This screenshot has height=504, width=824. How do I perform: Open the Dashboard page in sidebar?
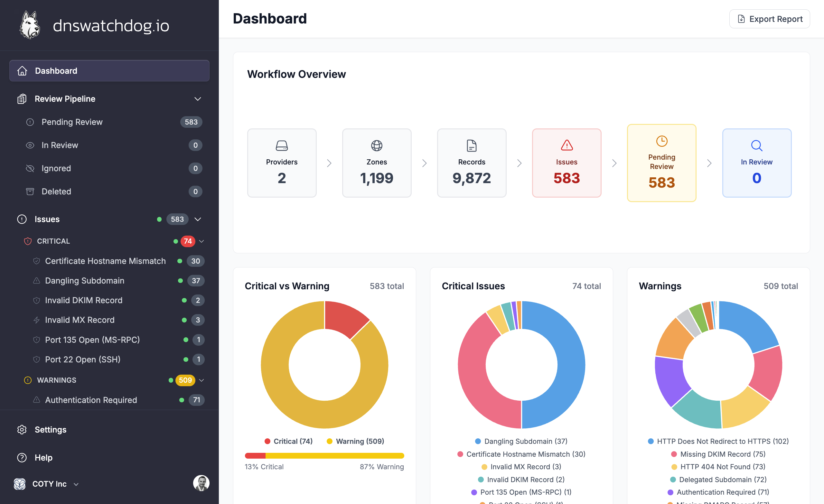(x=109, y=71)
